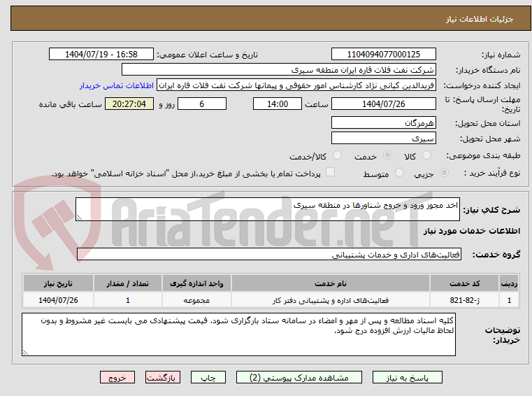Select the 'متوسط' purchase type radio
Image resolution: width=532 pixels, height=396 pixels.
(x=400, y=173)
